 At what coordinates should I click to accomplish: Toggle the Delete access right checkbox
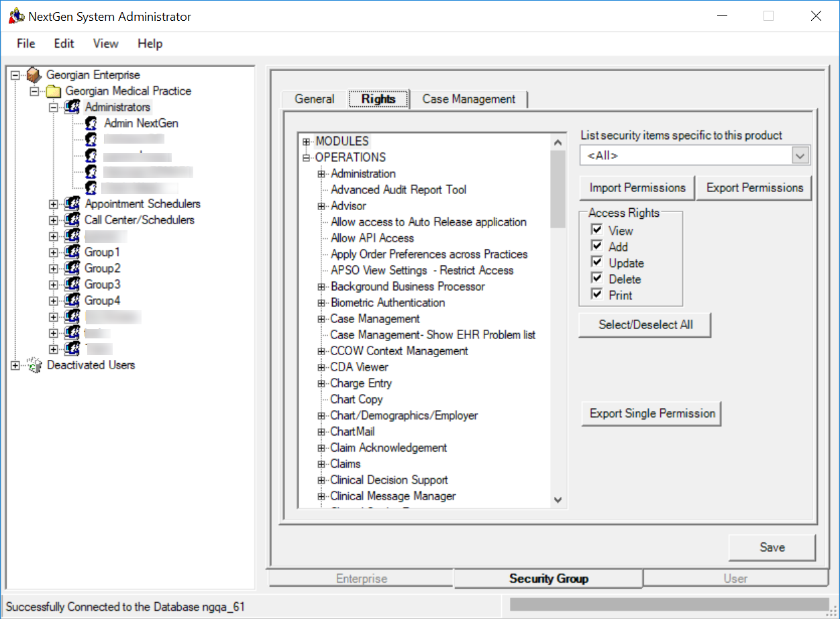point(596,279)
